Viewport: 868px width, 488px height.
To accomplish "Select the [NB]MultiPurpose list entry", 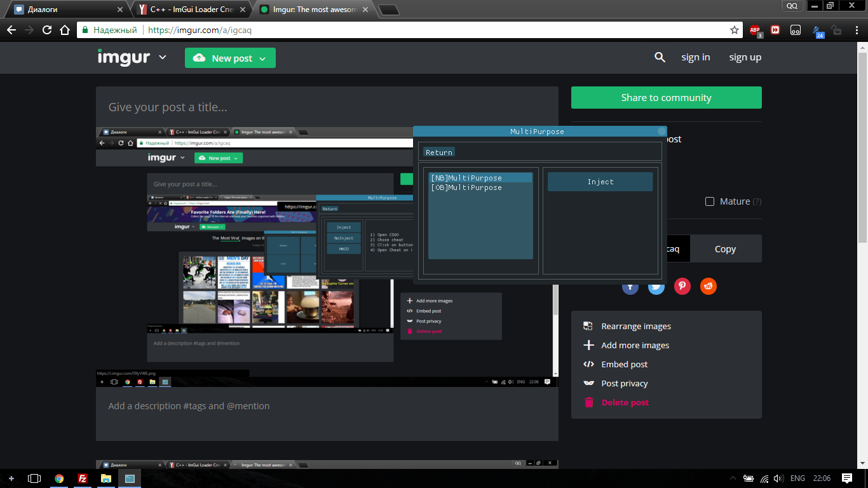I will (x=480, y=178).
